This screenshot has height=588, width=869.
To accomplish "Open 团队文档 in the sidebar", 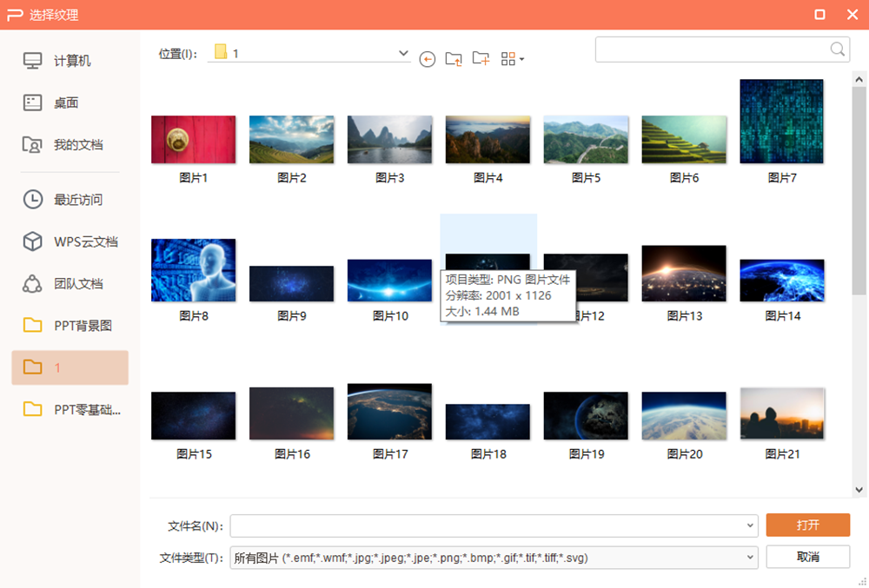I will tap(70, 283).
